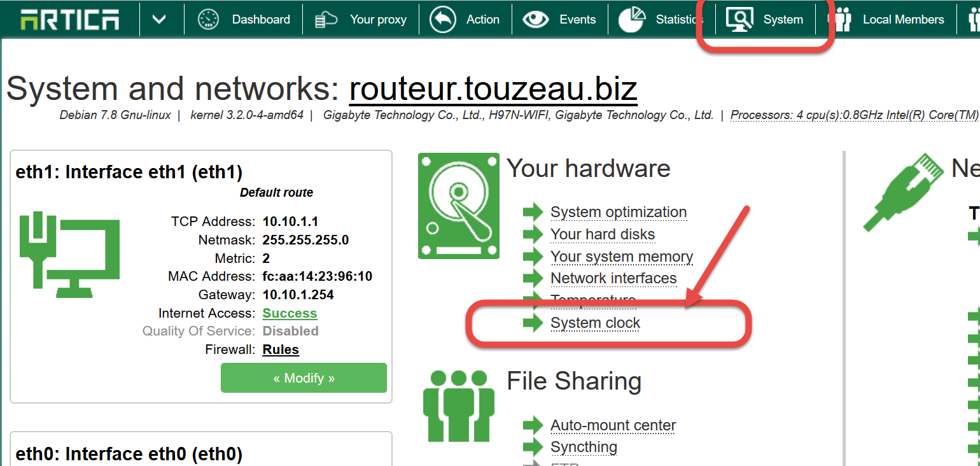The width and height of the screenshot is (980, 466).
Task: Open the Action menu
Action: click(x=482, y=20)
